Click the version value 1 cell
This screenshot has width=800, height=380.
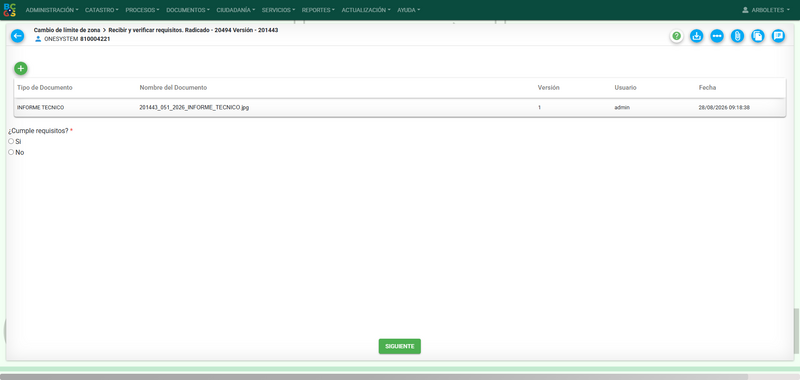point(539,108)
